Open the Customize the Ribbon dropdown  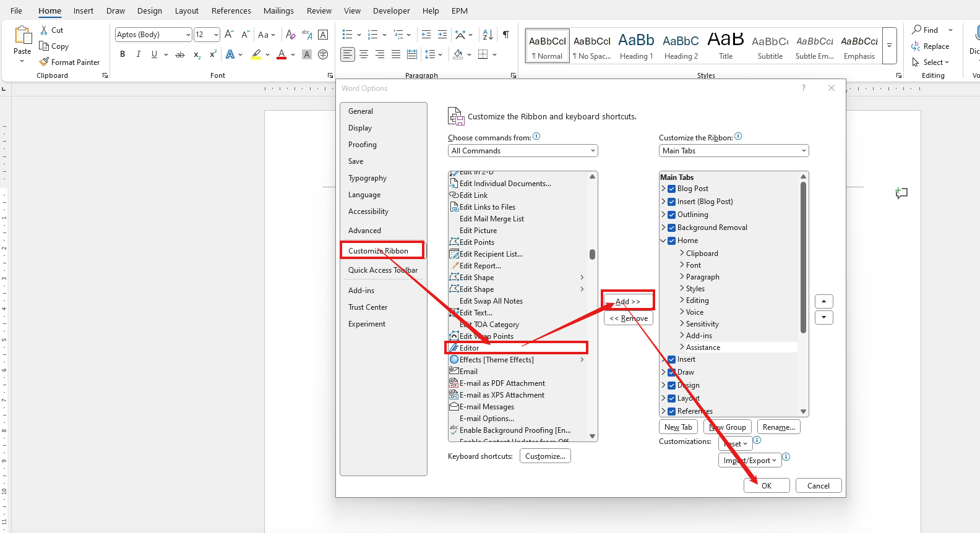(734, 151)
